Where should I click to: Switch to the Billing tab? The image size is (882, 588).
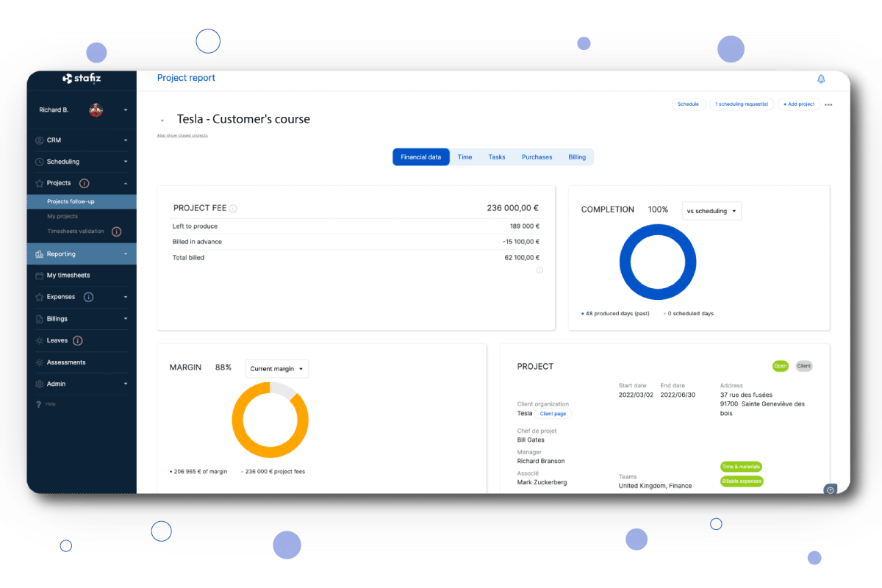[x=577, y=157]
